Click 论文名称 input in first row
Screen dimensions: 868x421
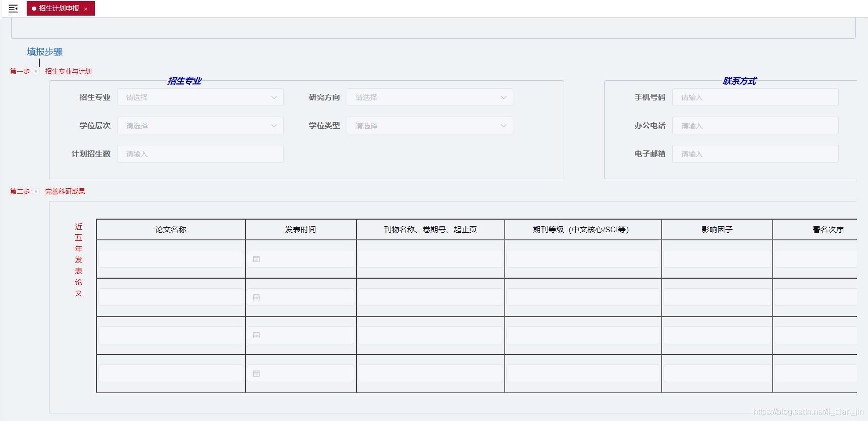tap(171, 259)
